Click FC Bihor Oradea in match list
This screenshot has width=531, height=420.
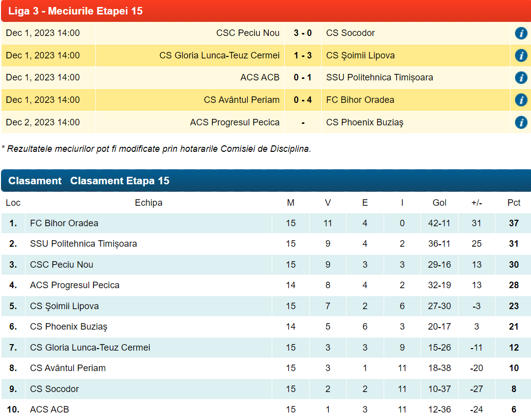tap(360, 100)
